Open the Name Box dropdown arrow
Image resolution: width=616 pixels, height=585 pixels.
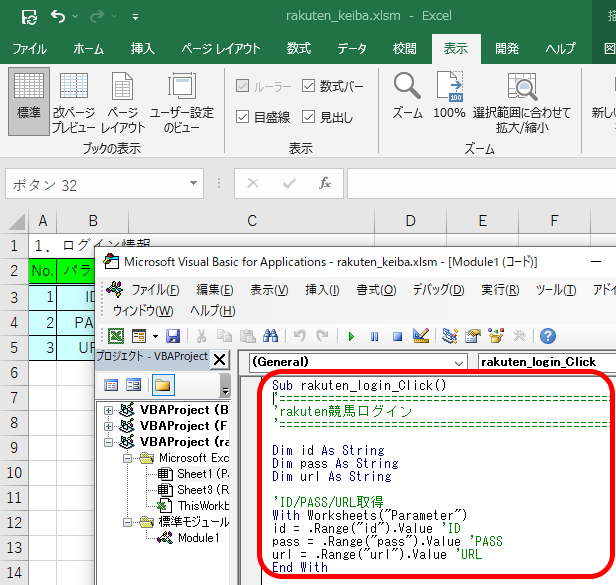coord(193,183)
